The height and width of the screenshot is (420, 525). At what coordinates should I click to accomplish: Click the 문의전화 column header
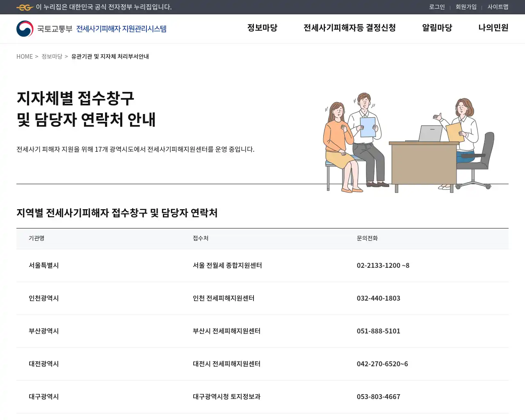click(x=367, y=238)
